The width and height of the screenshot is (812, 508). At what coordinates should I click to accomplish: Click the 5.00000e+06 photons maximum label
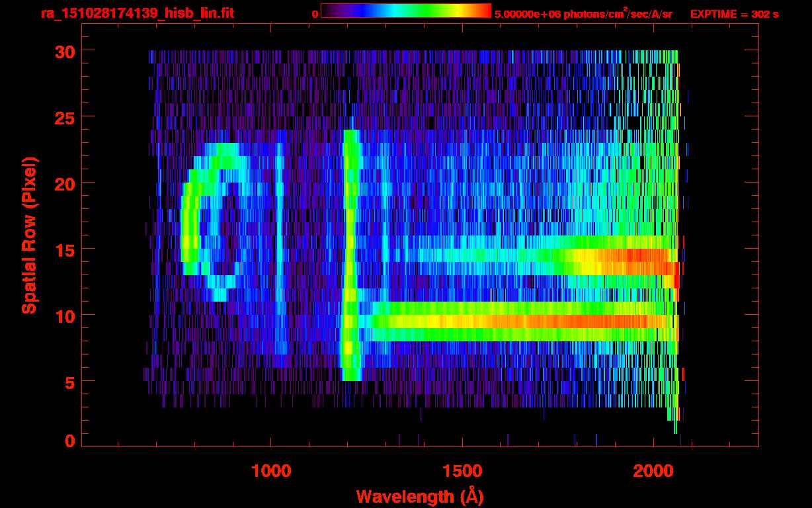pyautogui.click(x=583, y=13)
